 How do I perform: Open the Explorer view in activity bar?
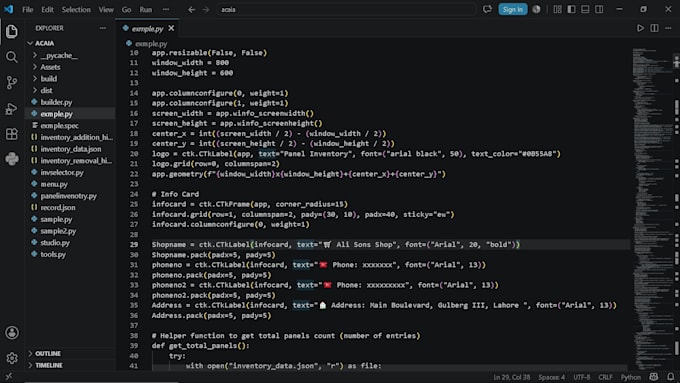point(12,31)
